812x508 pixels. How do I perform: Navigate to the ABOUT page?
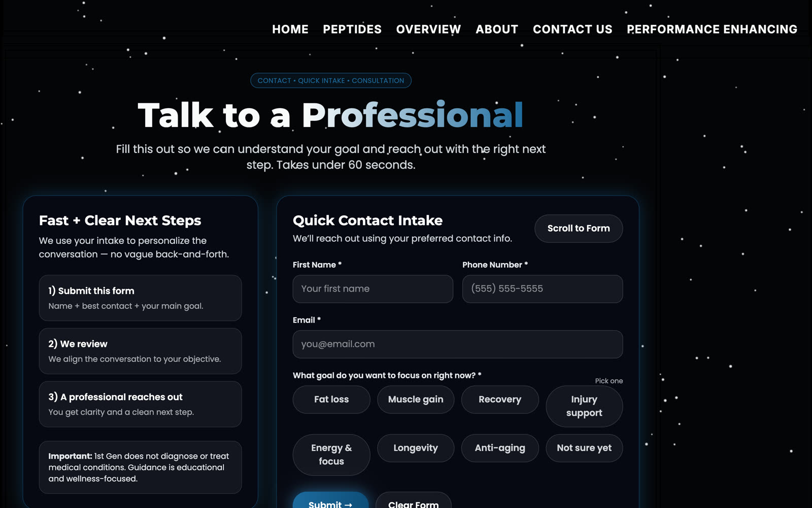tap(497, 29)
